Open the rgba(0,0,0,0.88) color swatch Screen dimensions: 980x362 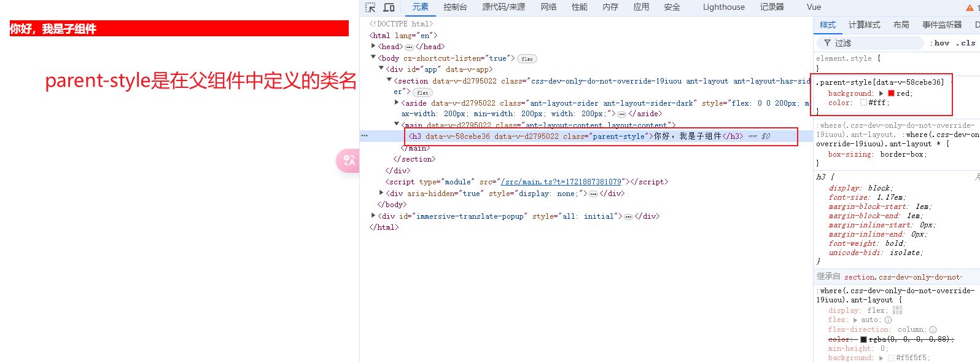[x=863, y=339]
